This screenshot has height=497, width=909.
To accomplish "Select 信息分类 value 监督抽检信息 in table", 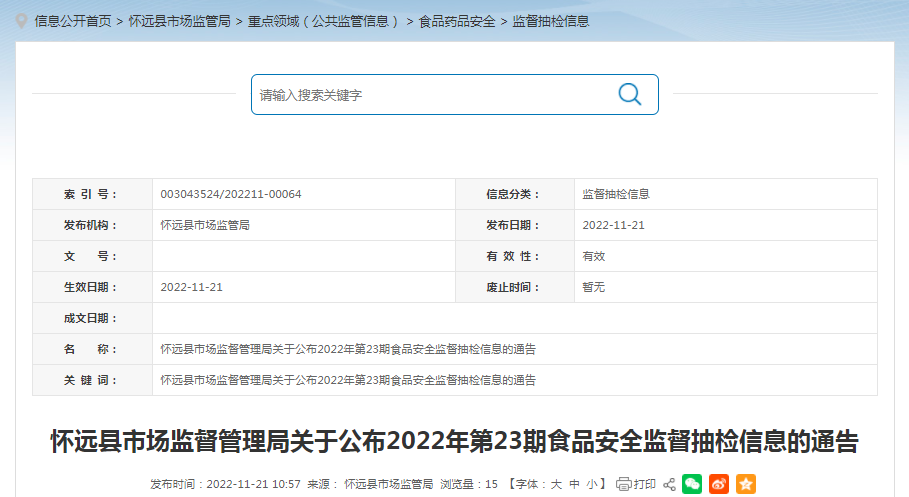I will click(616, 194).
